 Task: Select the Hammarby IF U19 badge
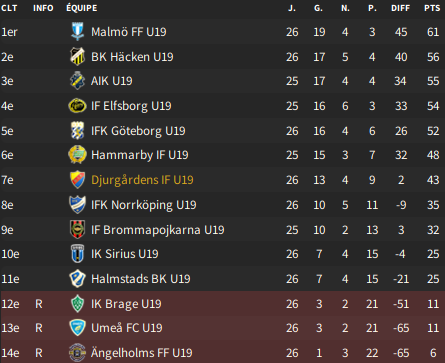pos(77,155)
